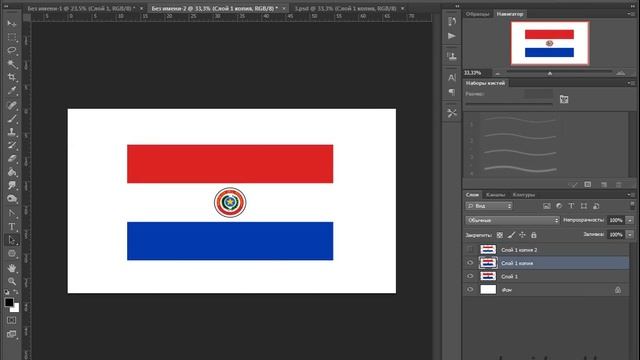
Task: Reset to default foreground and background colors
Action: coord(7,292)
